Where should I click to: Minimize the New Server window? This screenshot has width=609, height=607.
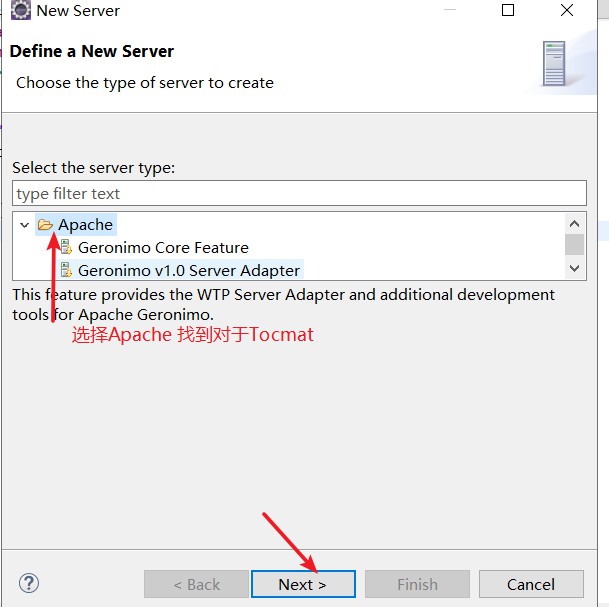450,10
